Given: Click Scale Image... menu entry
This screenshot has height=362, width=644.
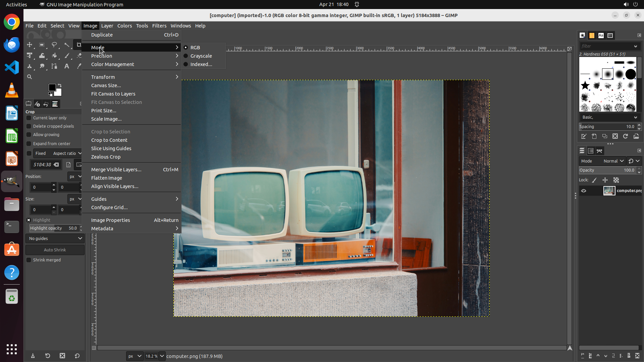Looking at the screenshot, I should coord(106,119).
